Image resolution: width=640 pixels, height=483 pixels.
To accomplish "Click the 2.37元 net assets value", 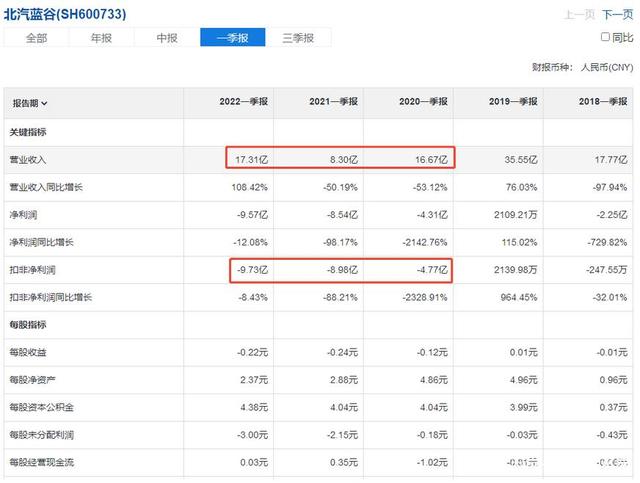I will (254, 380).
